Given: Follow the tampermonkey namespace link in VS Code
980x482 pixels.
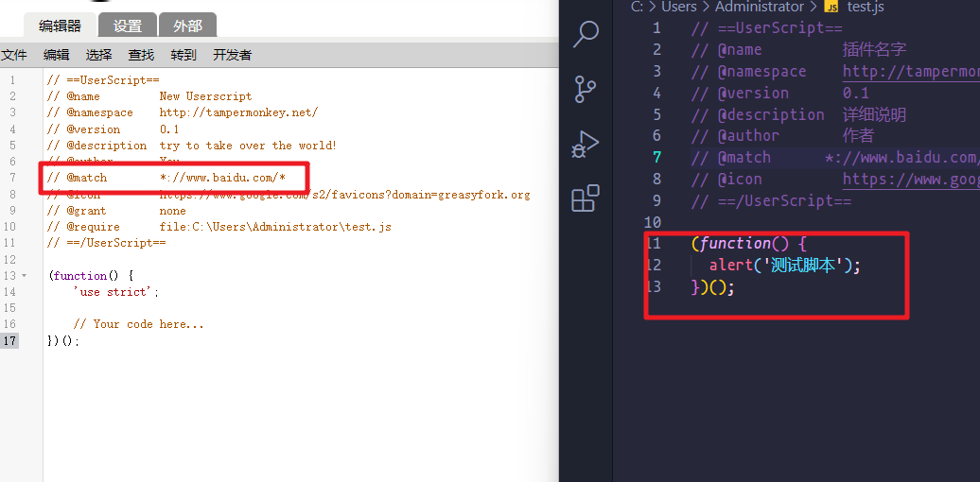Looking at the screenshot, I should (x=910, y=72).
